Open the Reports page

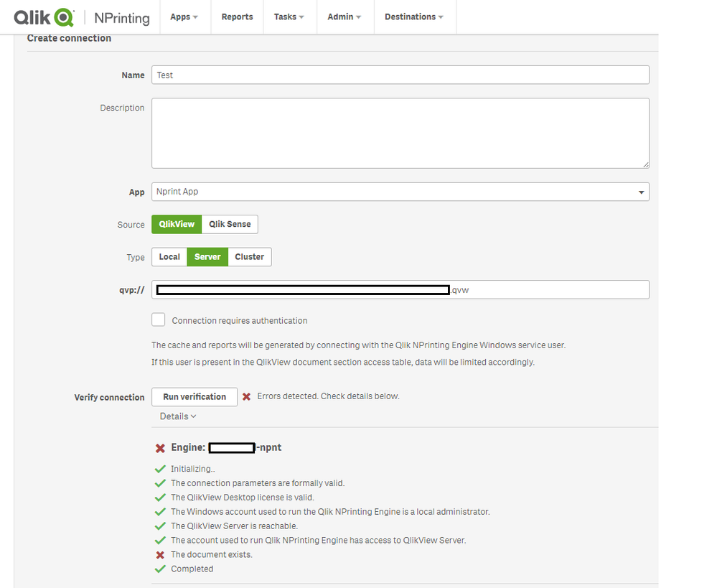237,17
